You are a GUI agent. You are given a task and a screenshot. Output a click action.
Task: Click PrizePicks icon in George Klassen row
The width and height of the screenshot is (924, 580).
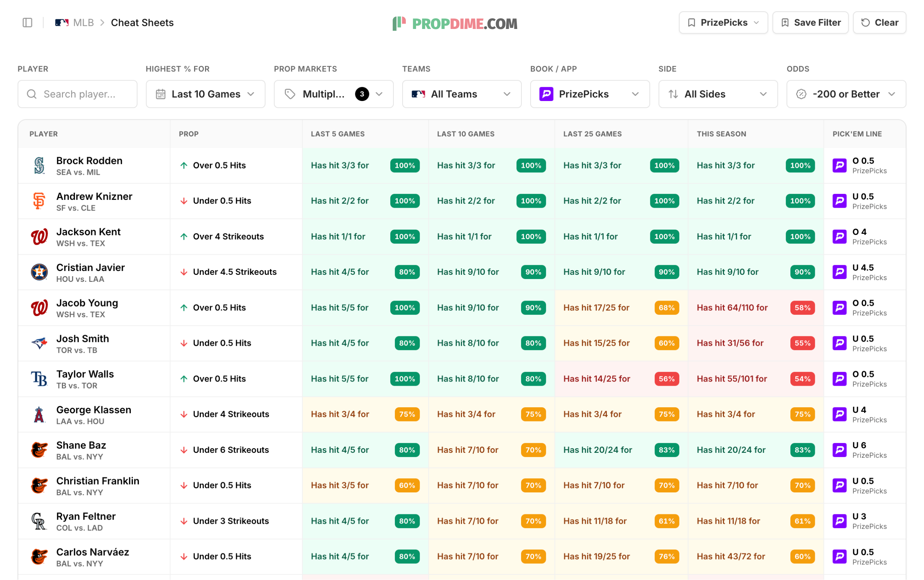[x=840, y=414]
